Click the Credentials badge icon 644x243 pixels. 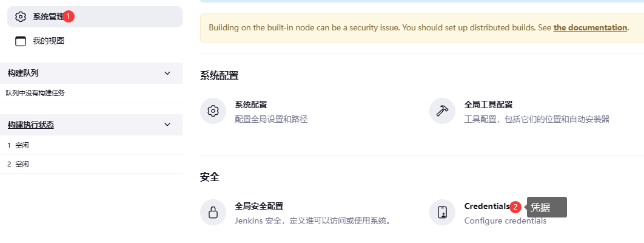[442, 213]
